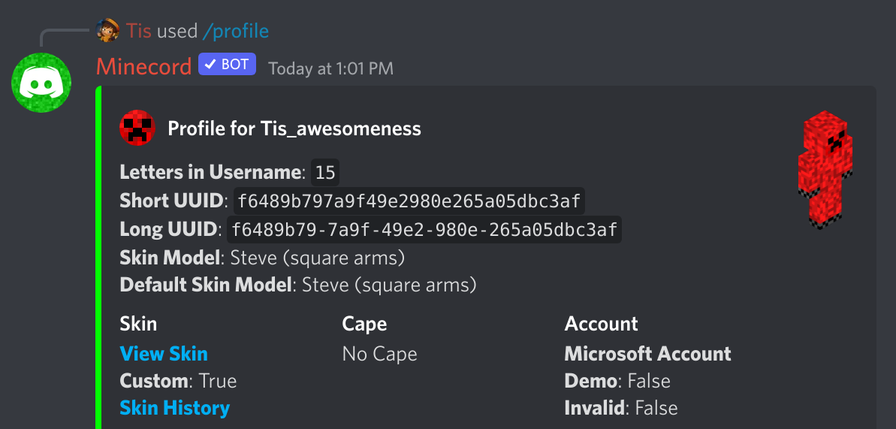The height and width of the screenshot is (429, 896).
Task: Click the green embed color bar
Action: pyautogui.click(x=98, y=257)
